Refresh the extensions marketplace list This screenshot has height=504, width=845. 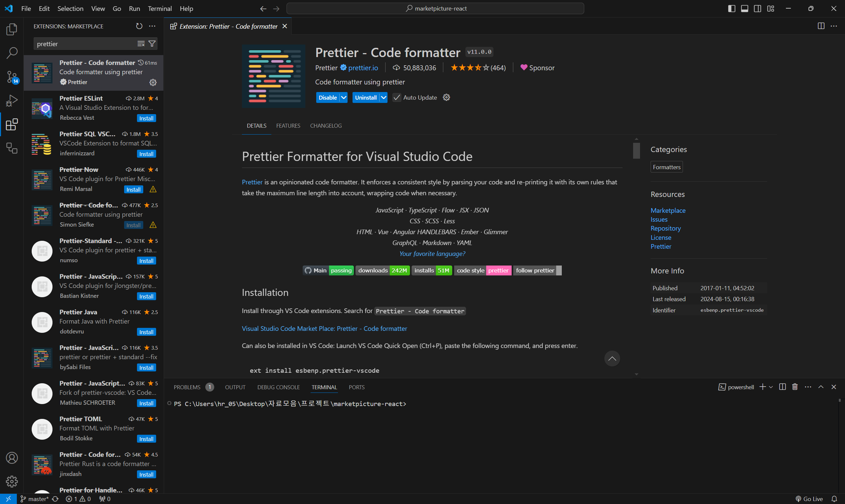pos(139,26)
